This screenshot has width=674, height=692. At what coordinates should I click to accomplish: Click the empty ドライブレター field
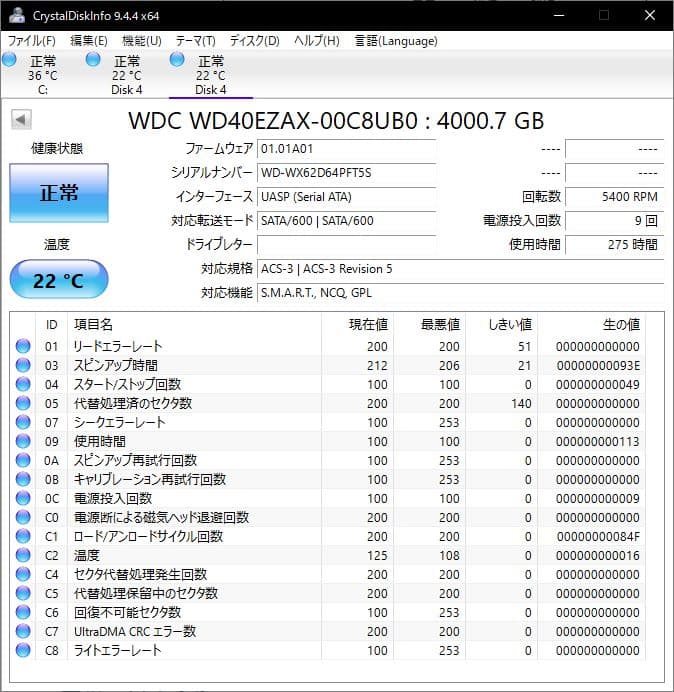(x=346, y=244)
